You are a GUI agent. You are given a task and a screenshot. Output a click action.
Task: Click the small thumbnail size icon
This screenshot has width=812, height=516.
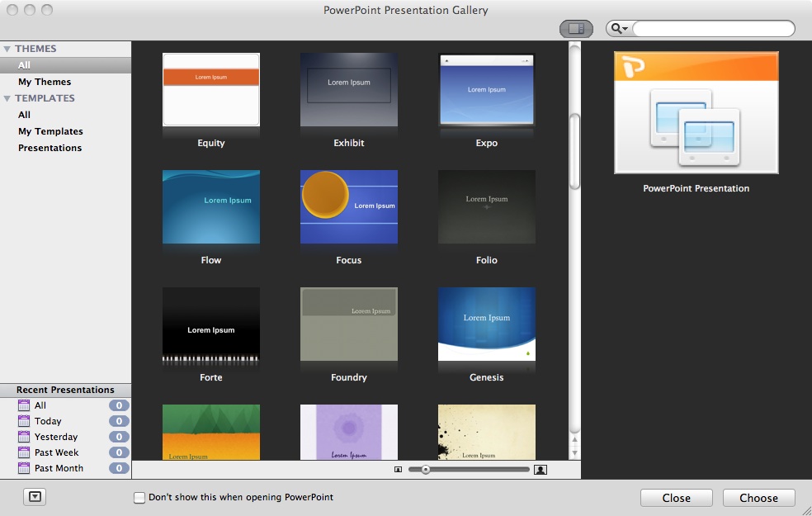(x=398, y=470)
